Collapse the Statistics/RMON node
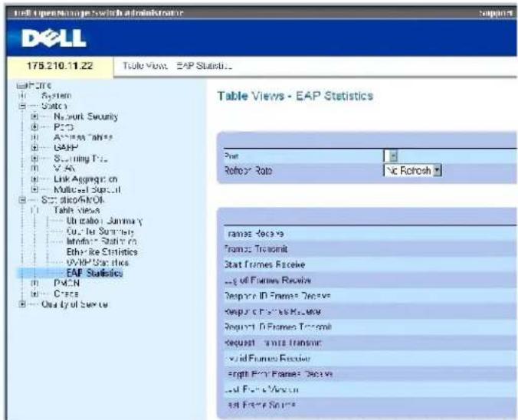Image resolution: width=518 pixels, height=420 pixels. tap(22, 200)
